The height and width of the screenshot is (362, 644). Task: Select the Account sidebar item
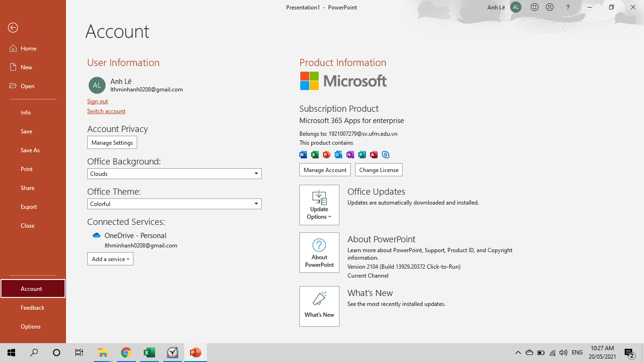pos(33,289)
